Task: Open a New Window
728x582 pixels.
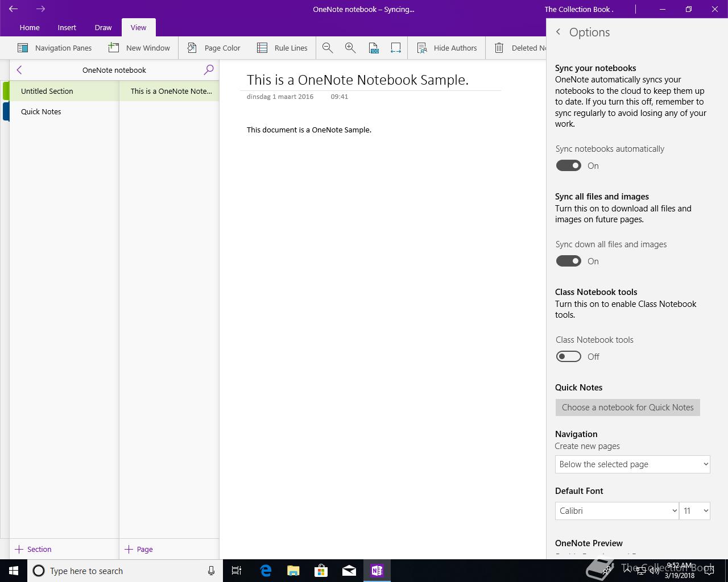Action: (139, 48)
